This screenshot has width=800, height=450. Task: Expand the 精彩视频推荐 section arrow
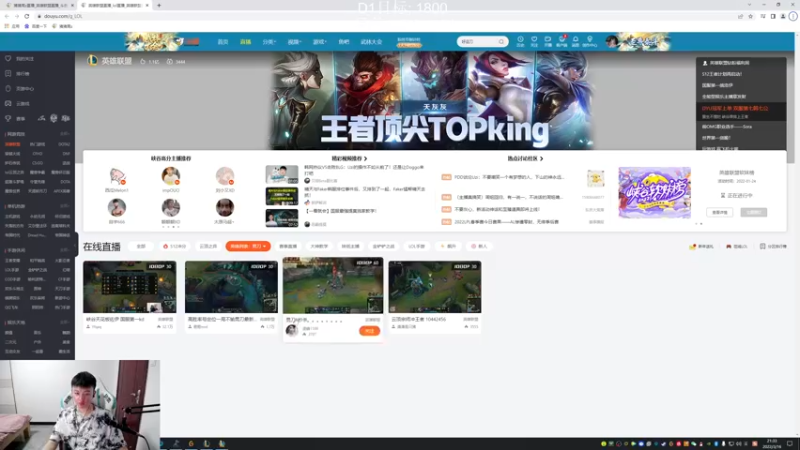365,159
